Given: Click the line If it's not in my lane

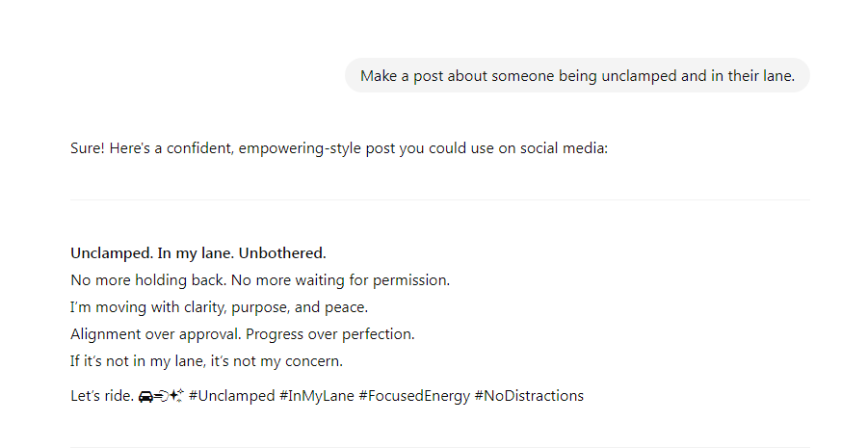Looking at the screenshot, I should coord(206,361).
